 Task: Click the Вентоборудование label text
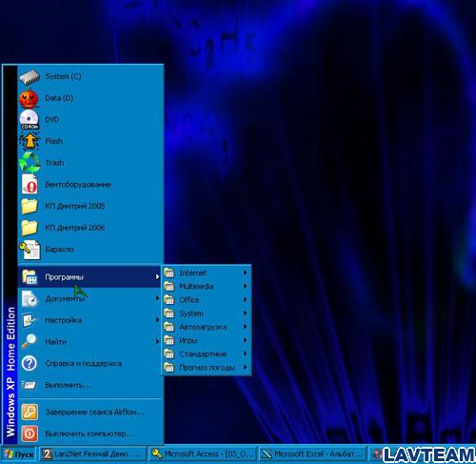[x=78, y=185]
